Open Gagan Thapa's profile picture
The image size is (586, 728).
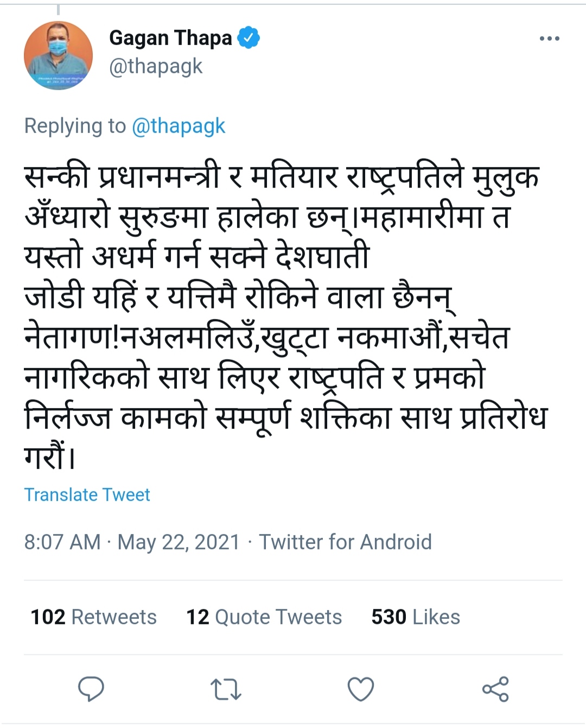(x=58, y=55)
